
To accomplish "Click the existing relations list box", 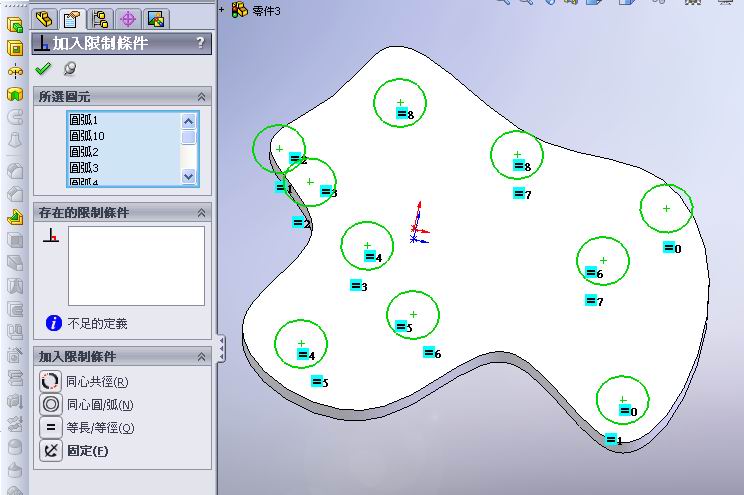I will (x=136, y=266).
